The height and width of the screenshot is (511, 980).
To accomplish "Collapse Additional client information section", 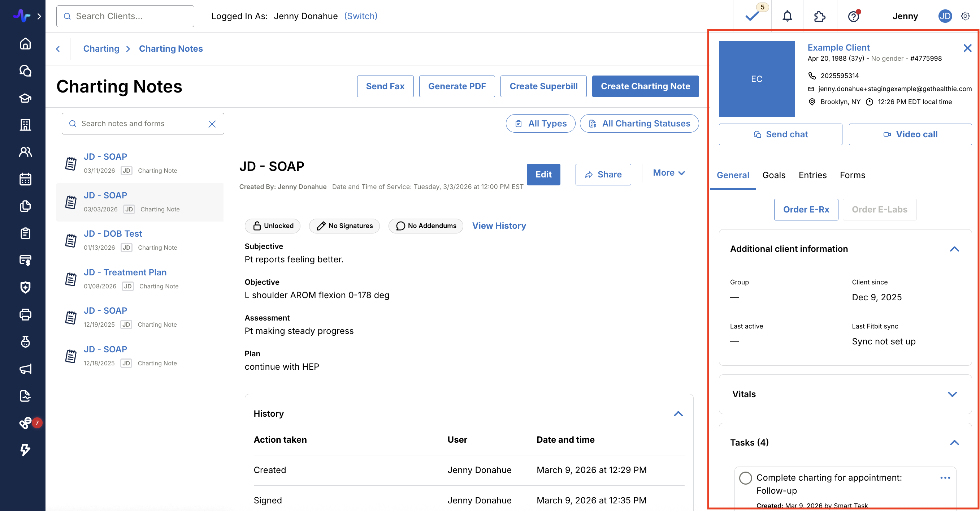I will [954, 249].
